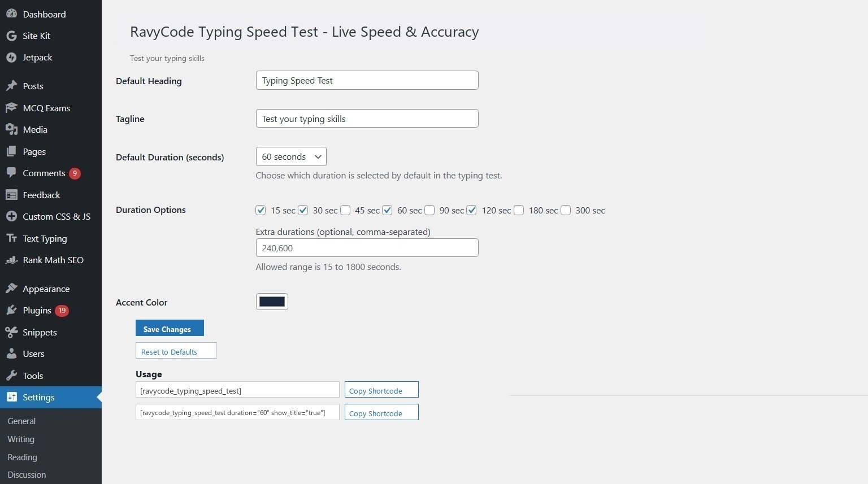This screenshot has width=868, height=484.
Task: Open the Reading settings submenu
Action: pyautogui.click(x=22, y=457)
